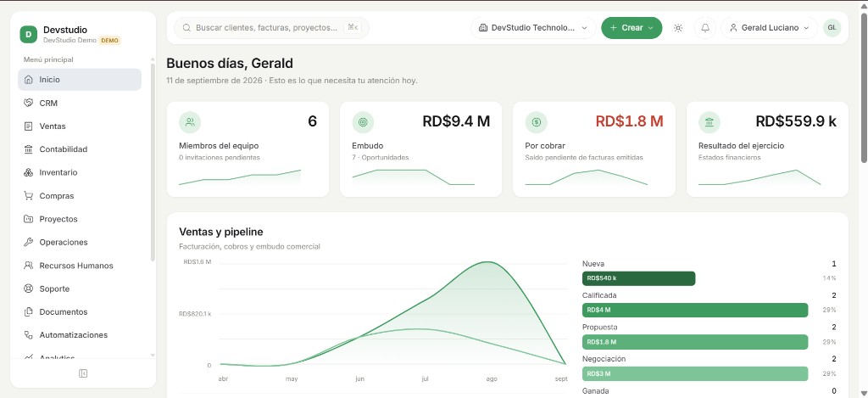The width and height of the screenshot is (868, 398).
Task: Click the Inventario boxes icon
Action: 29,172
